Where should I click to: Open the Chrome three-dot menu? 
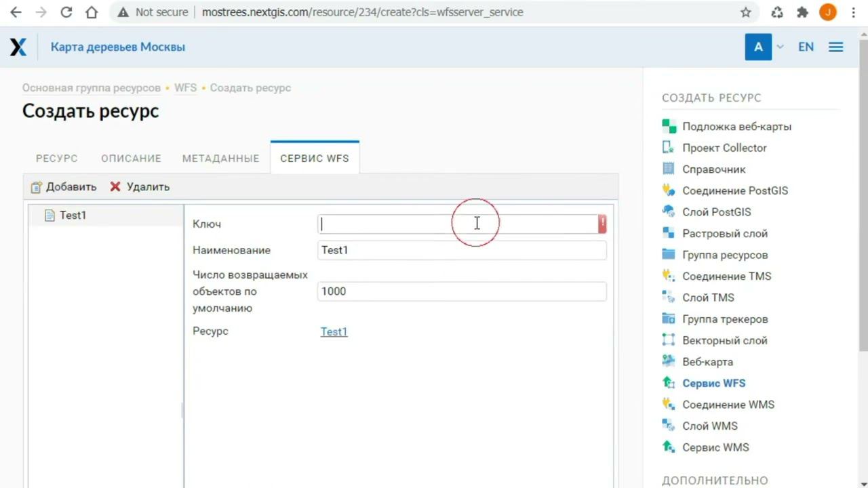pyautogui.click(x=853, y=12)
